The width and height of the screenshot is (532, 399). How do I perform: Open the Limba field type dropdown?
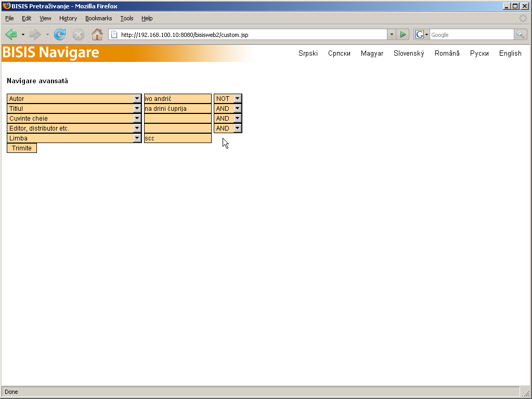tap(74, 138)
